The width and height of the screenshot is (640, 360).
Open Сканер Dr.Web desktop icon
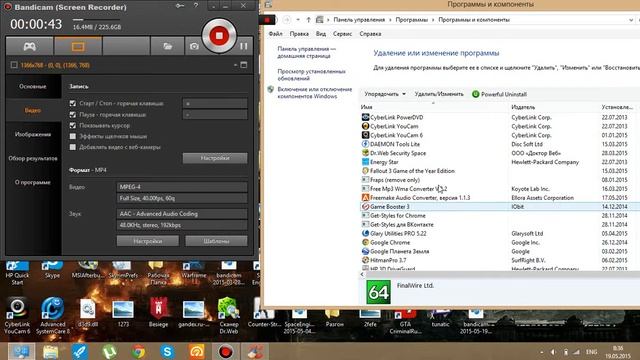point(229,315)
